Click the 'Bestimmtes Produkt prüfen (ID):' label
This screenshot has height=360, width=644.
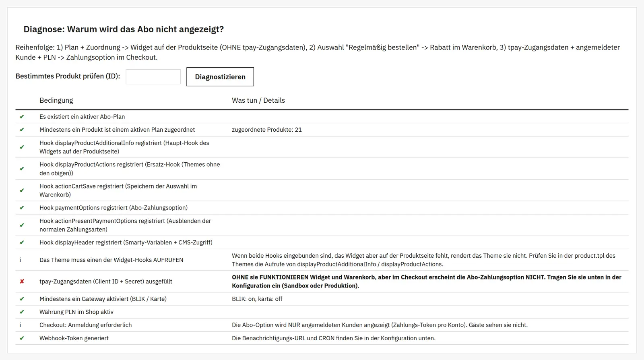coord(68,76)
